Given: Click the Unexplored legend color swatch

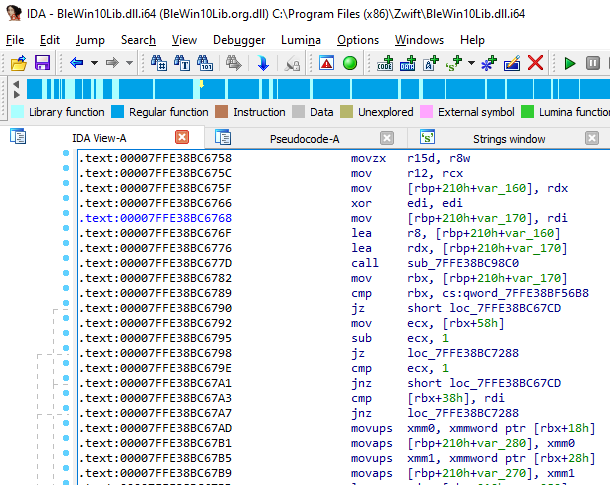Looking at the screenshot, I should [346, 112].
